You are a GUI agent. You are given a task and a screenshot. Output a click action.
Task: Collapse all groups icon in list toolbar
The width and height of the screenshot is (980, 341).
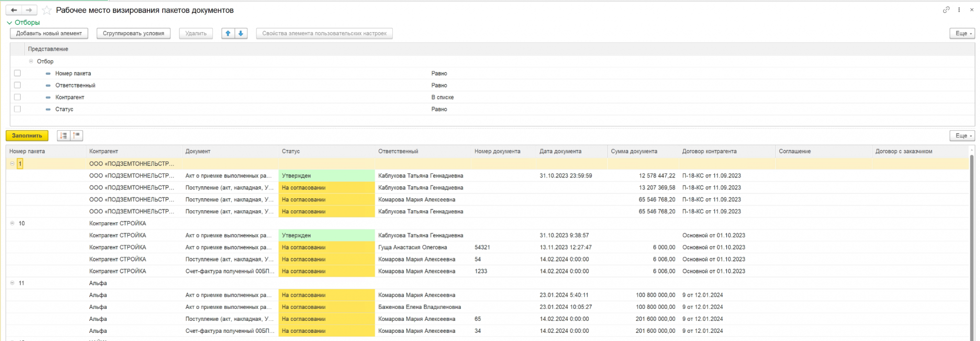point(77,136)
